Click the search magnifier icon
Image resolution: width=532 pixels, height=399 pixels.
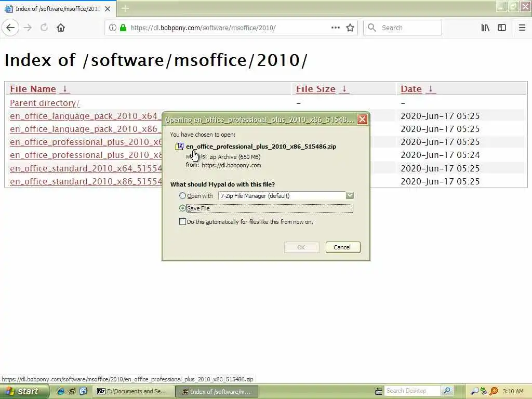pos(372,28)
